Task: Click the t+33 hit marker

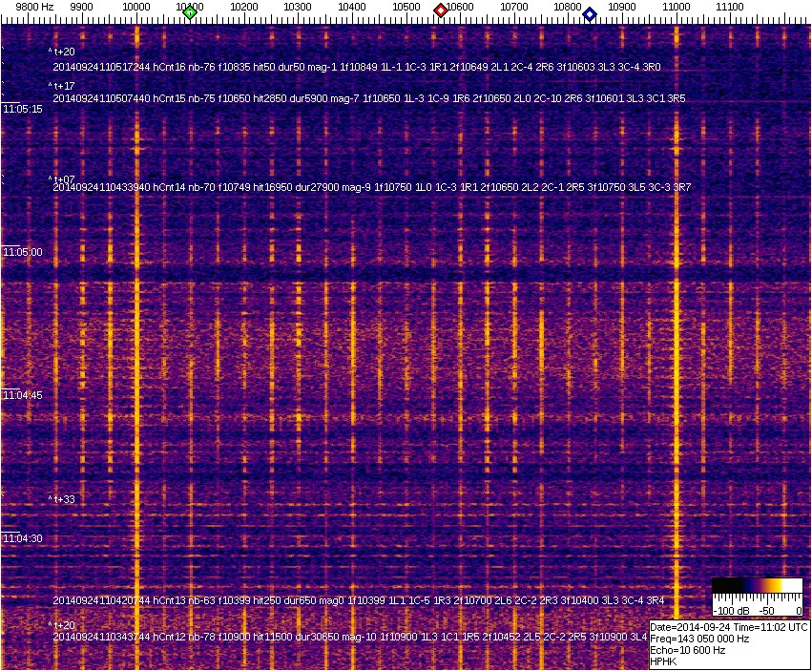Action: 63,499
